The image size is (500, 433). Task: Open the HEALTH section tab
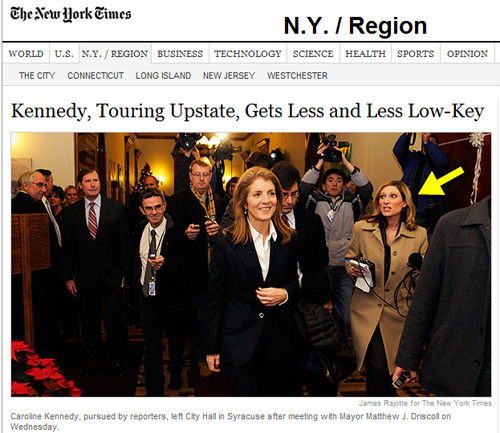coord(365,54)
